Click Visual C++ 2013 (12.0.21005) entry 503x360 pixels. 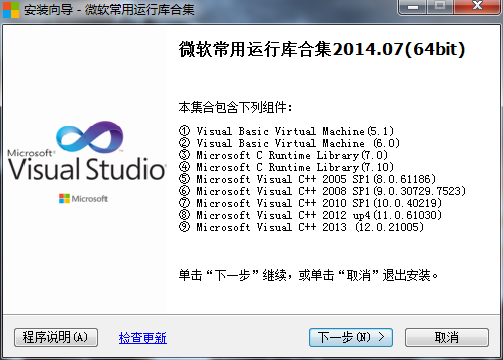tap(301, 227)
